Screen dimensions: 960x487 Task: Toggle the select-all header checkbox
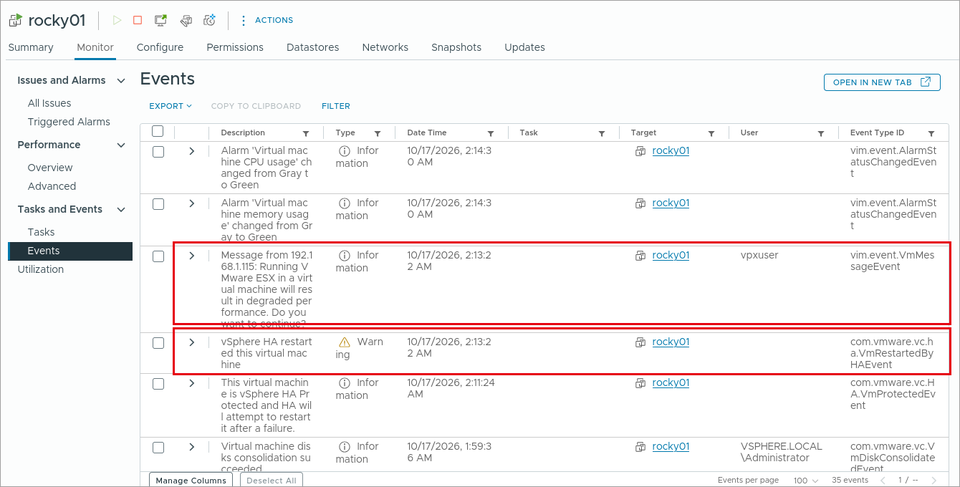coord(158,131)
